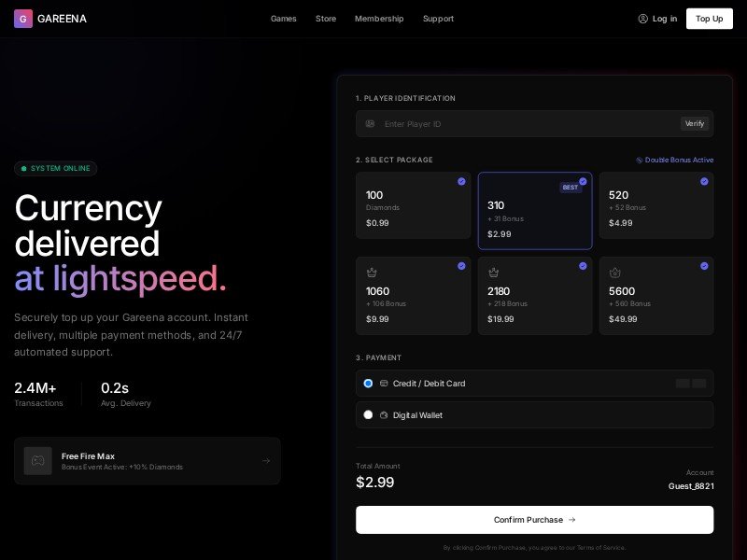Click the Confirm Purchase button
This screenshot has width=747, height=560.
click(x=534, y=520)
